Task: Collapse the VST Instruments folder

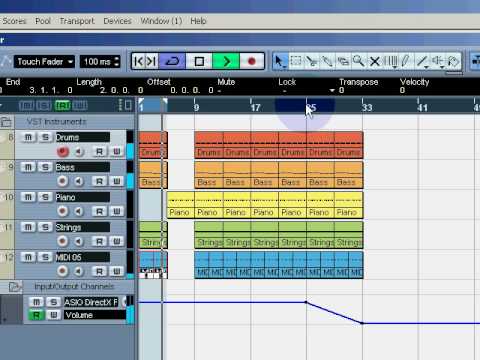Action: [x=6, y=122]
